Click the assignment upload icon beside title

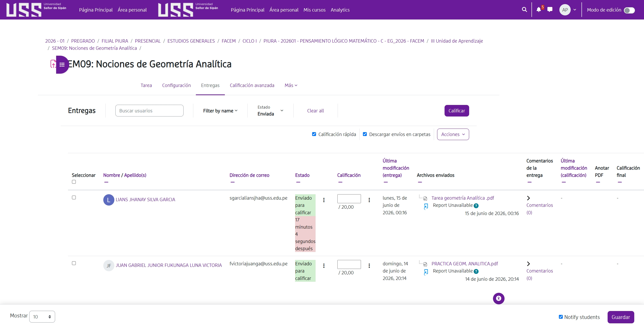(x=53, y=64)
